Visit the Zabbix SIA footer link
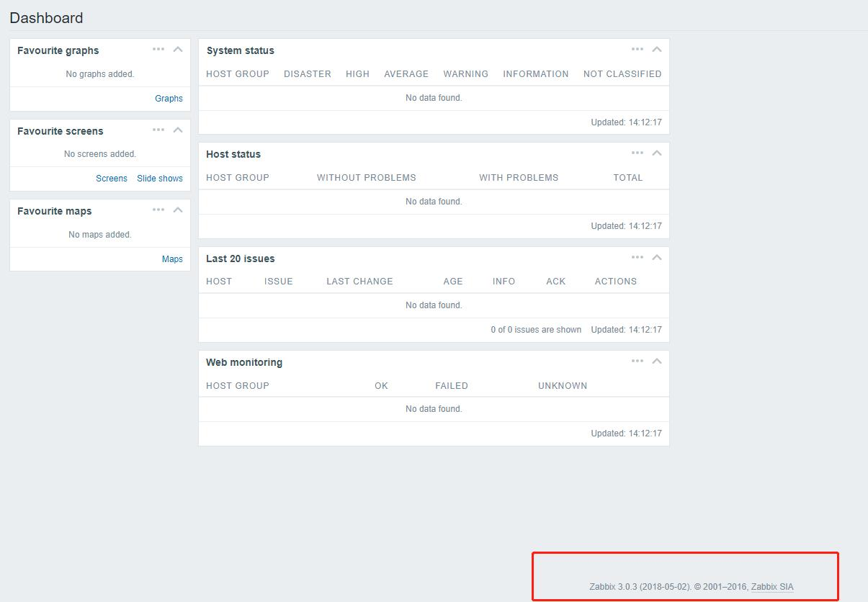Image resolution: width=868 pixels, height=602 pixels. tap(771, 587)
